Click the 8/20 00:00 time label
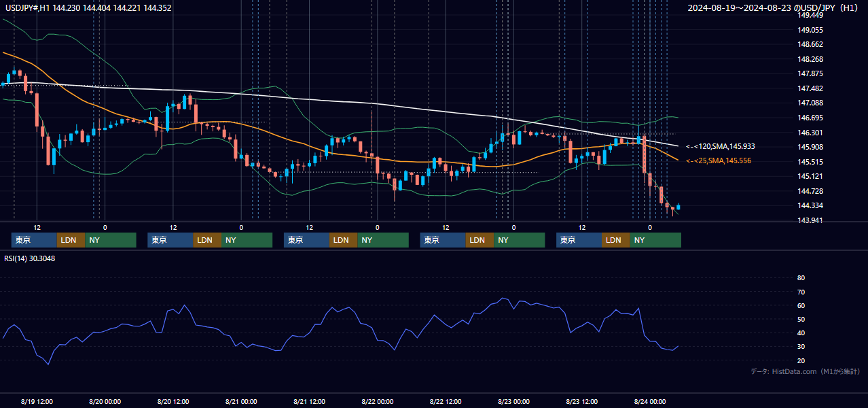This screenshot has height=408, width=868. [105, 401]
